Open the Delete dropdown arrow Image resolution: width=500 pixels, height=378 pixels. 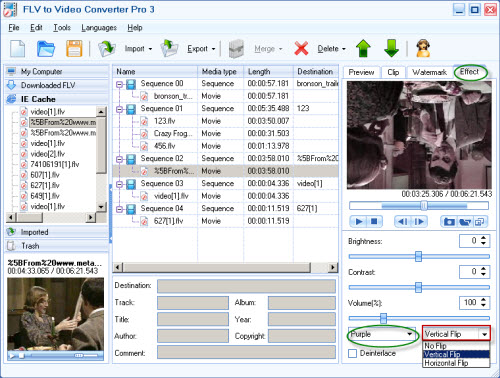[x=344, y=49]
